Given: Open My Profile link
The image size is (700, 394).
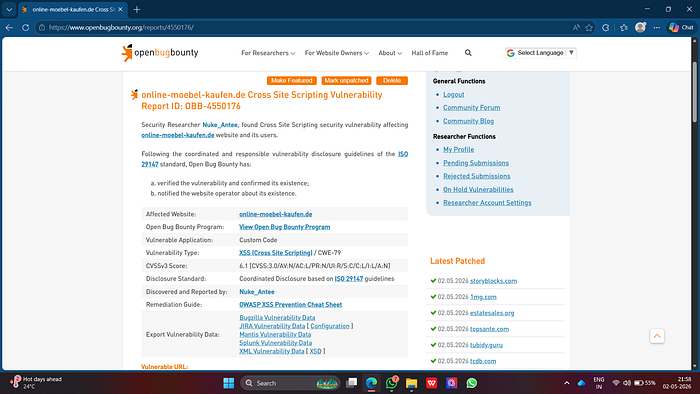Looking at the screenshot, I should coord(458,149).
